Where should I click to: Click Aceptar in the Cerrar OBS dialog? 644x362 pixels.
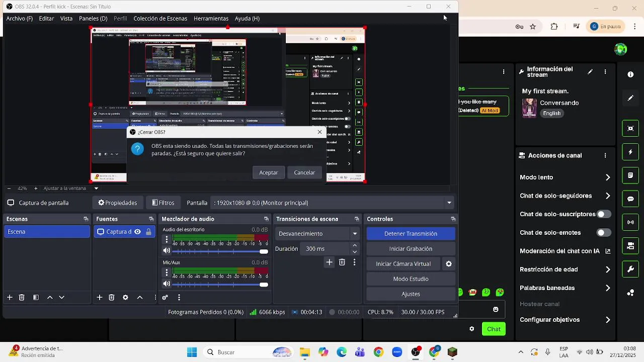pos(269,172)
